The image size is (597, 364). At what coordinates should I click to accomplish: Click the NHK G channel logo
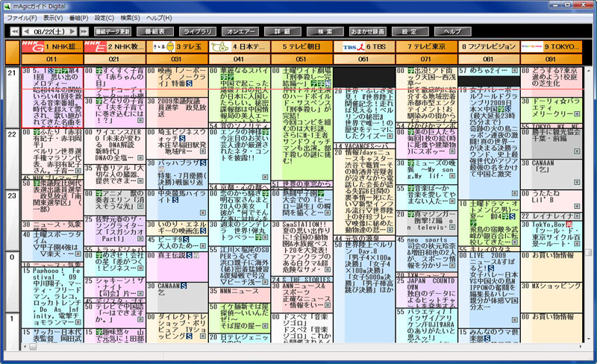click(32, 46)
